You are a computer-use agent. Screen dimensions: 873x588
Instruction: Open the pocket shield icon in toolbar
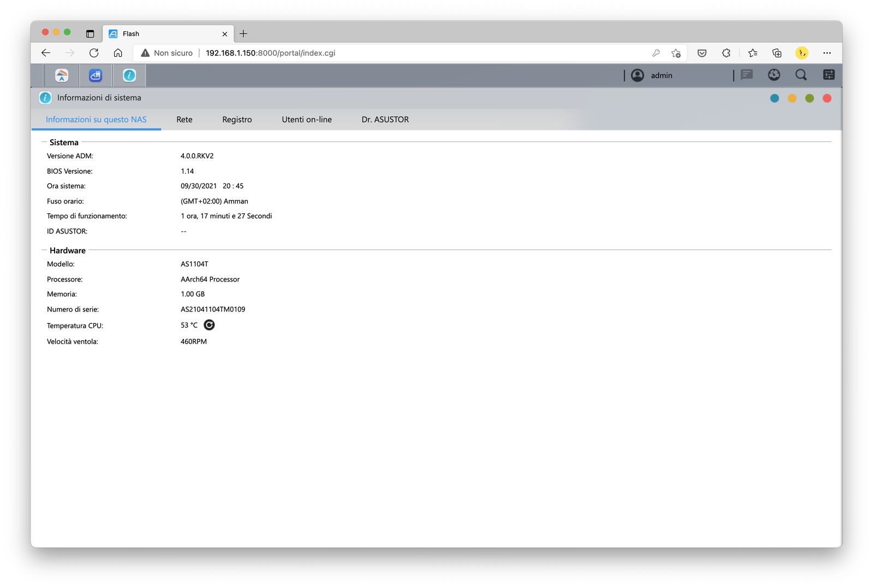tap(702, 53)
